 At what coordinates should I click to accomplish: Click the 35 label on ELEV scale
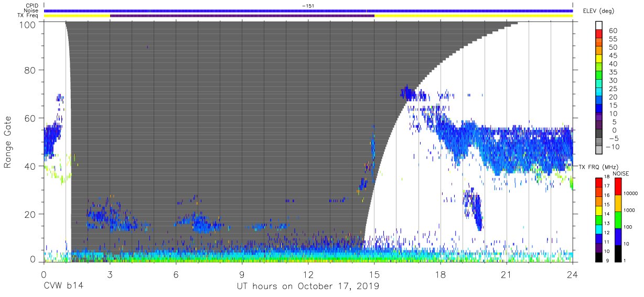coord(613,72)
